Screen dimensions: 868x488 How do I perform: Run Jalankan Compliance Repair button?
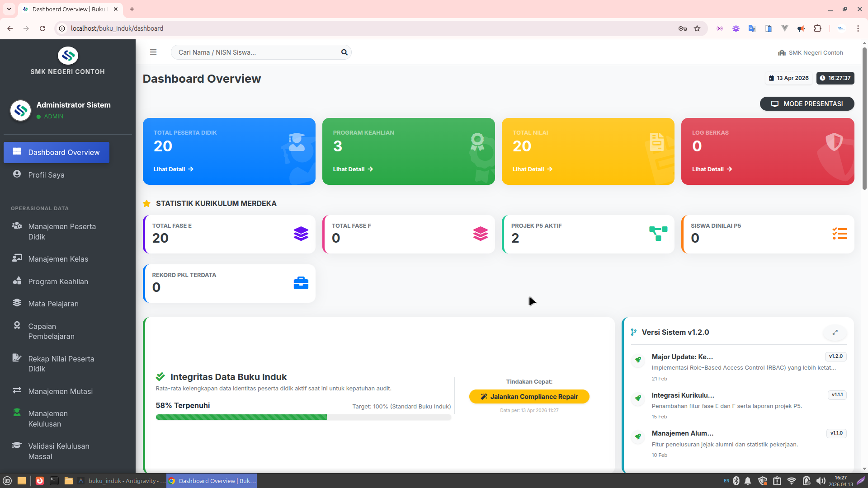(x=529, y=397)
